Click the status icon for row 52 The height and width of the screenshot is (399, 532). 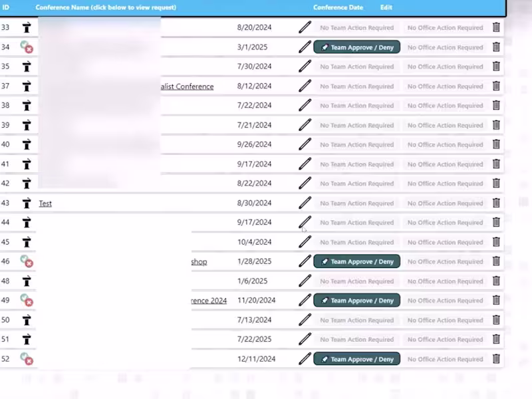point(27,358)
